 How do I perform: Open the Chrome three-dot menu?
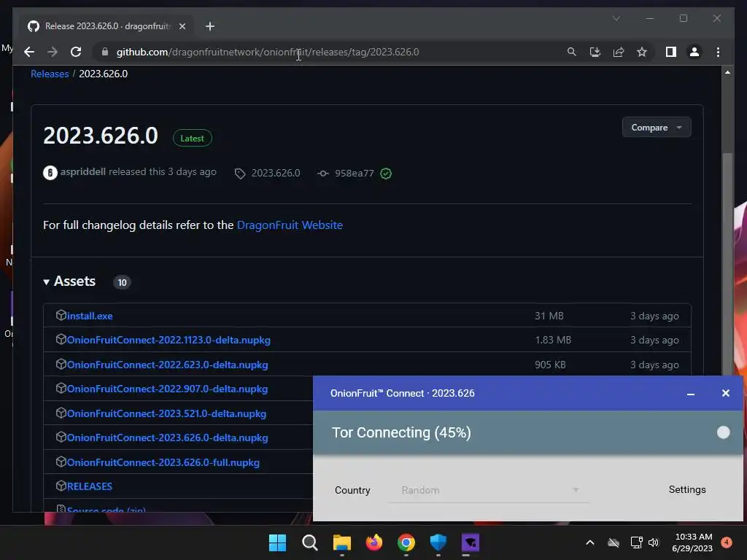coord(718,52)
